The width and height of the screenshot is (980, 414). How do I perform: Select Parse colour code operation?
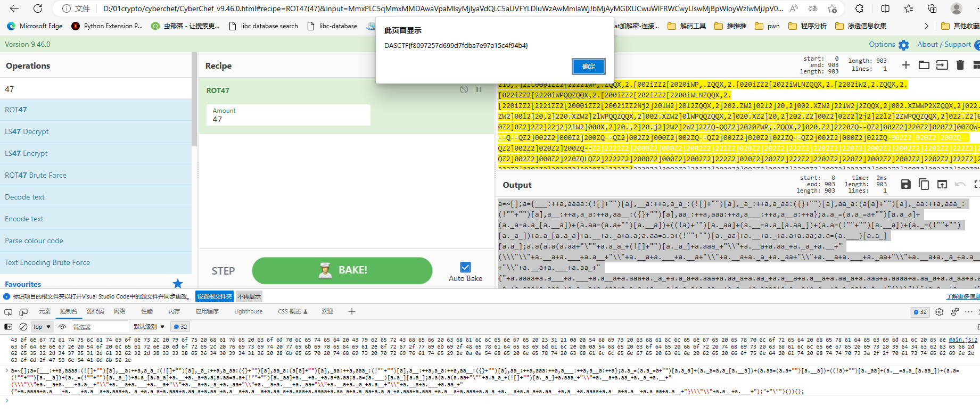point(96,241)
